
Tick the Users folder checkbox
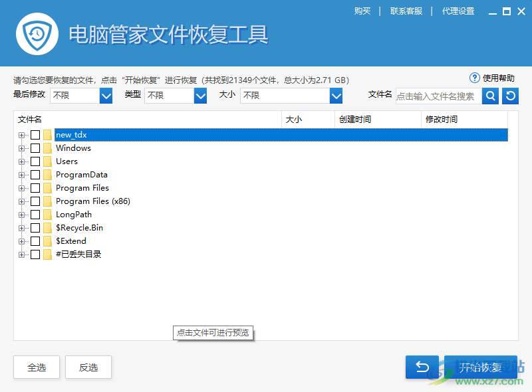click(x=35, y=161)
